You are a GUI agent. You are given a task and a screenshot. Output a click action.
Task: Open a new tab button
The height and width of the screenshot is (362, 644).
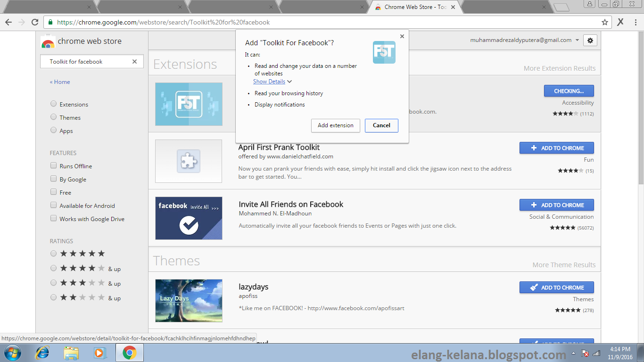[x=561, y=7]
